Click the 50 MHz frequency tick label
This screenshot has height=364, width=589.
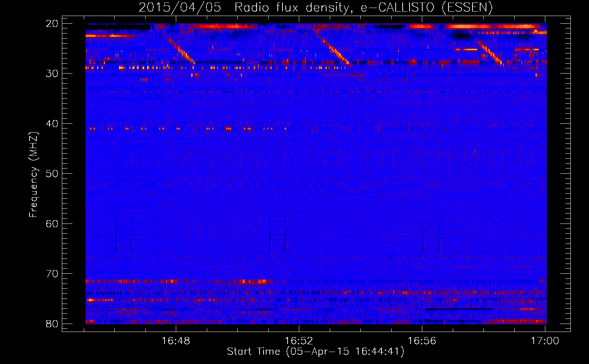tap(52, 174)
